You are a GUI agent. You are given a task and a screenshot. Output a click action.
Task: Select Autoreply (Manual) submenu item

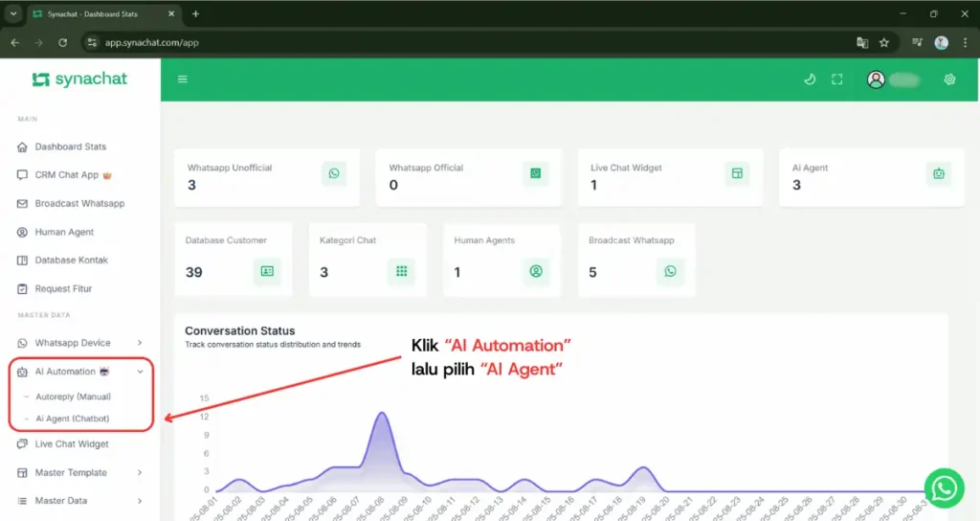click(73, 396)
